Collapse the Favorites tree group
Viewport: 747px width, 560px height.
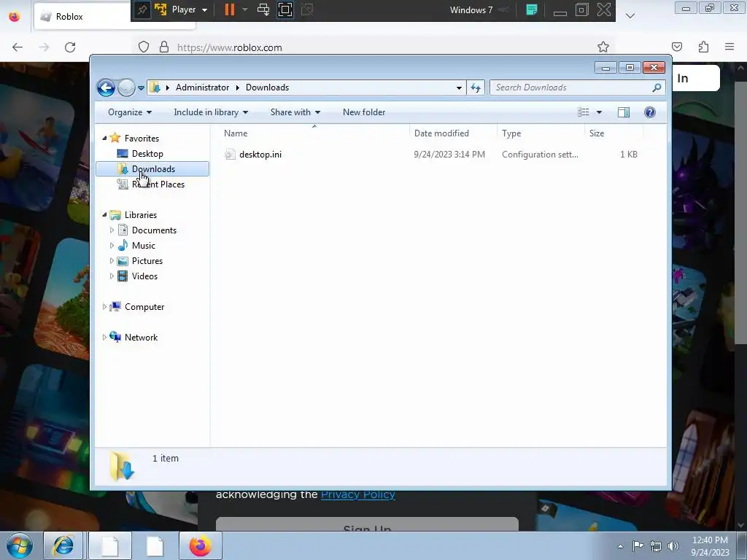tap(104, 138)
